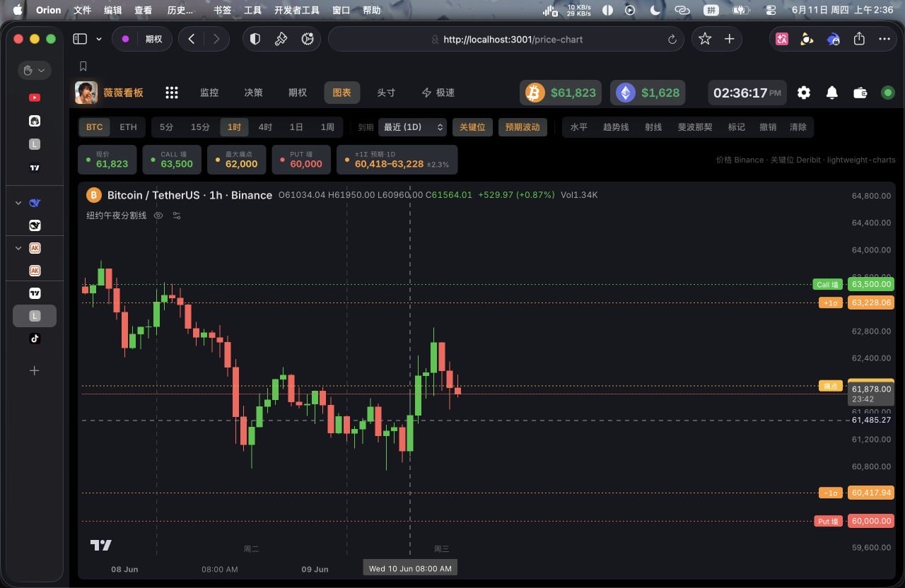Open the 极速 tab

click(438, 93)
